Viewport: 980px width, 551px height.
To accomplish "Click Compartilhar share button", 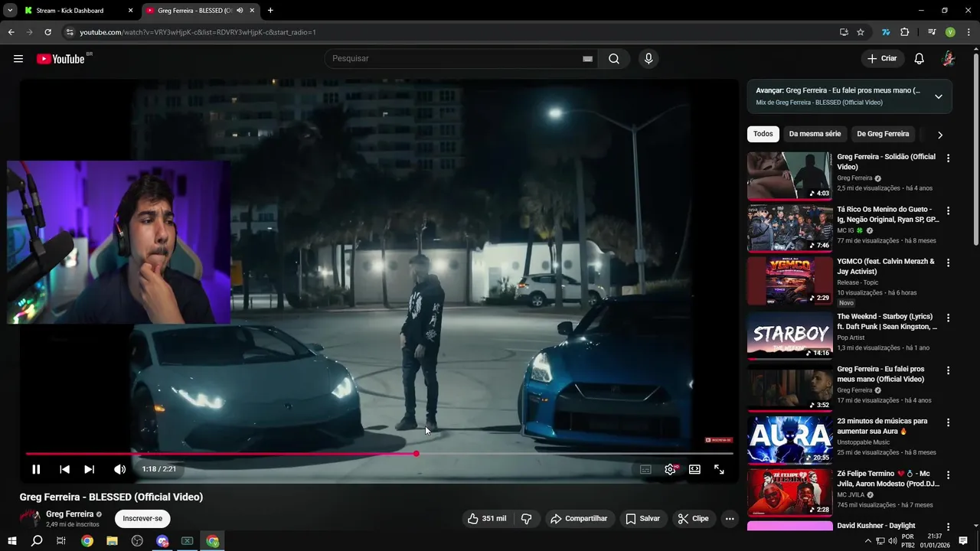I will tap(580, 518).
